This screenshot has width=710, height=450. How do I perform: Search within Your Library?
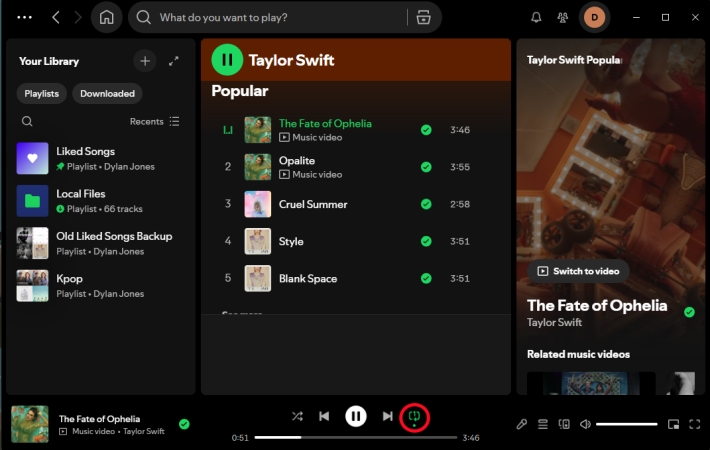[x=27, y=121]
